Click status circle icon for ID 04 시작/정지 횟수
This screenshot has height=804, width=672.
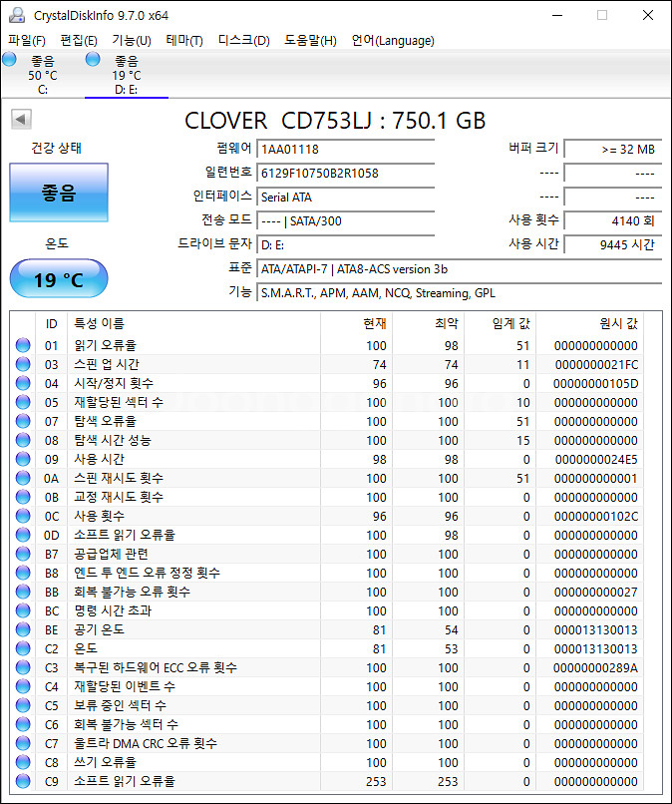23,383
